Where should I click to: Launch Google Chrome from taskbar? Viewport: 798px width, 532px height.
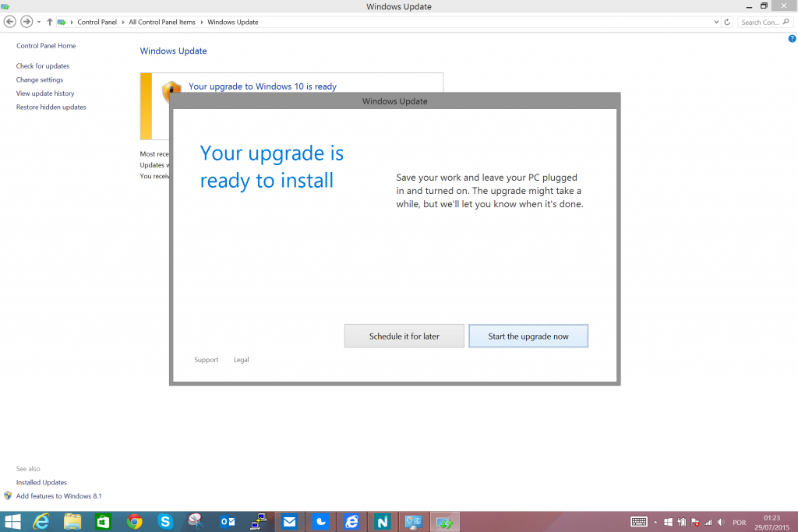(134, 522)
